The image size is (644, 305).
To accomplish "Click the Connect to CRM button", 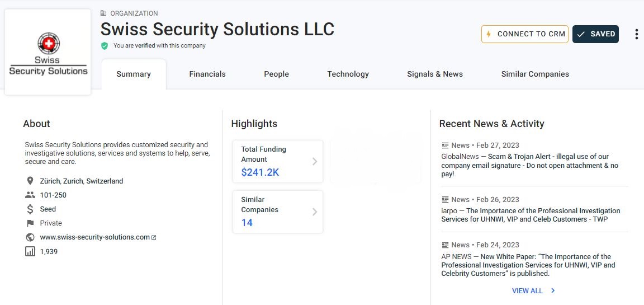I will tap(525, 34).
